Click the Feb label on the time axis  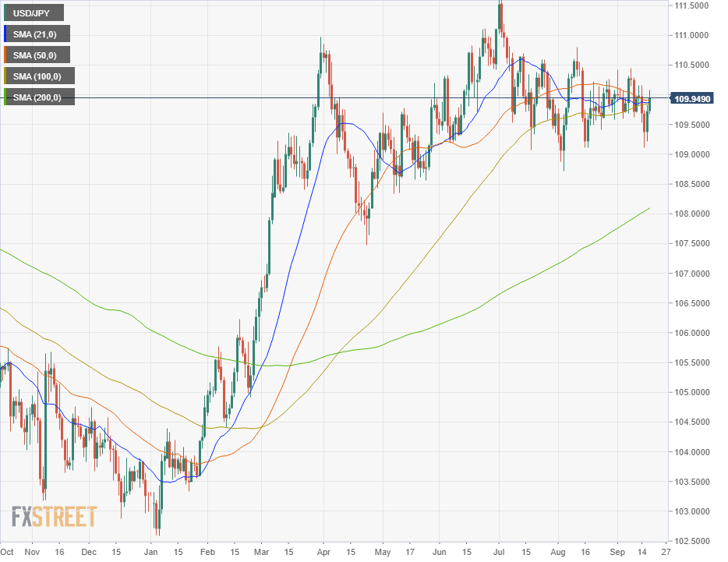pos(207,552)
